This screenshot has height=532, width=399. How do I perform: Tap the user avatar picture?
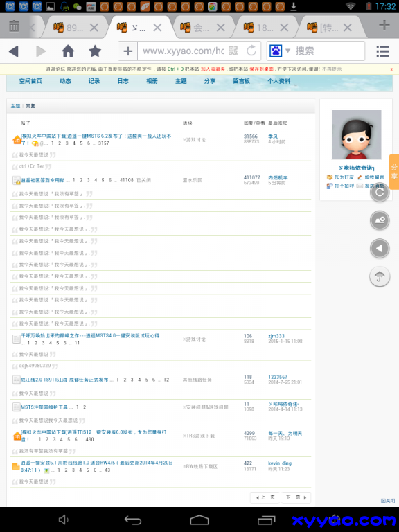click(357, 134)
